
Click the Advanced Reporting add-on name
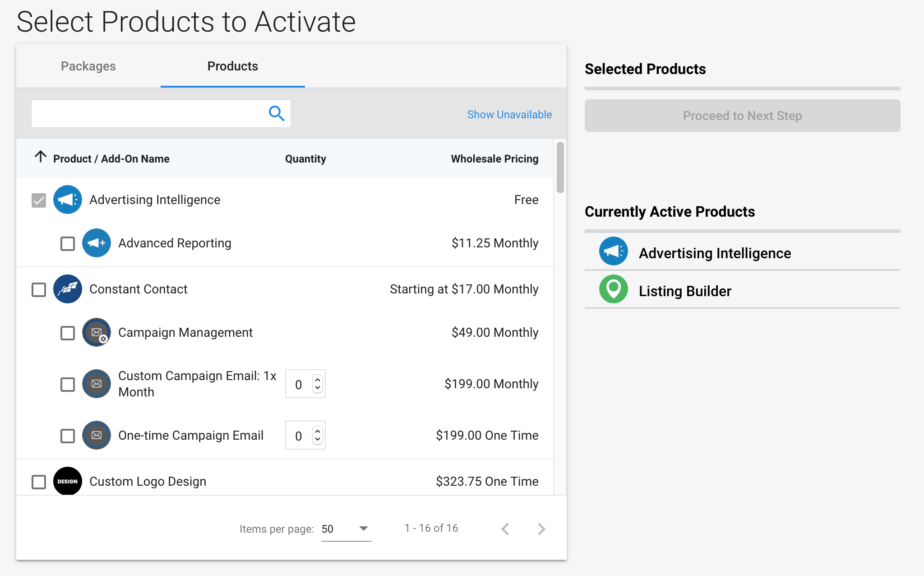click(175, 243)
